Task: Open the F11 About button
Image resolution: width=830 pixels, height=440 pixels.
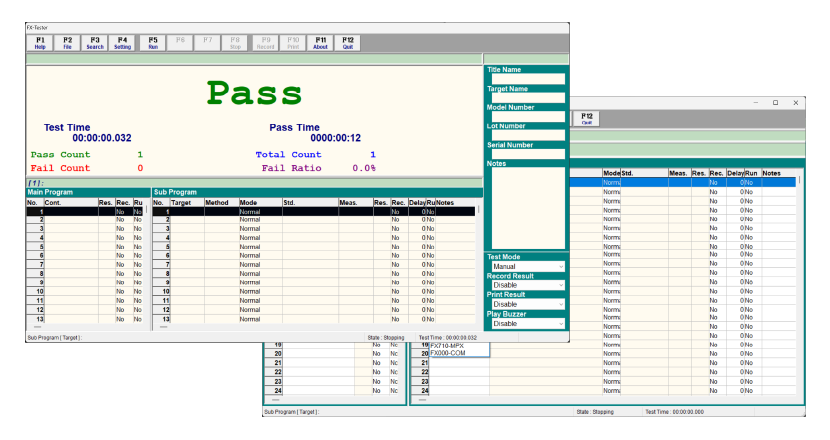Action: (320, 43)
